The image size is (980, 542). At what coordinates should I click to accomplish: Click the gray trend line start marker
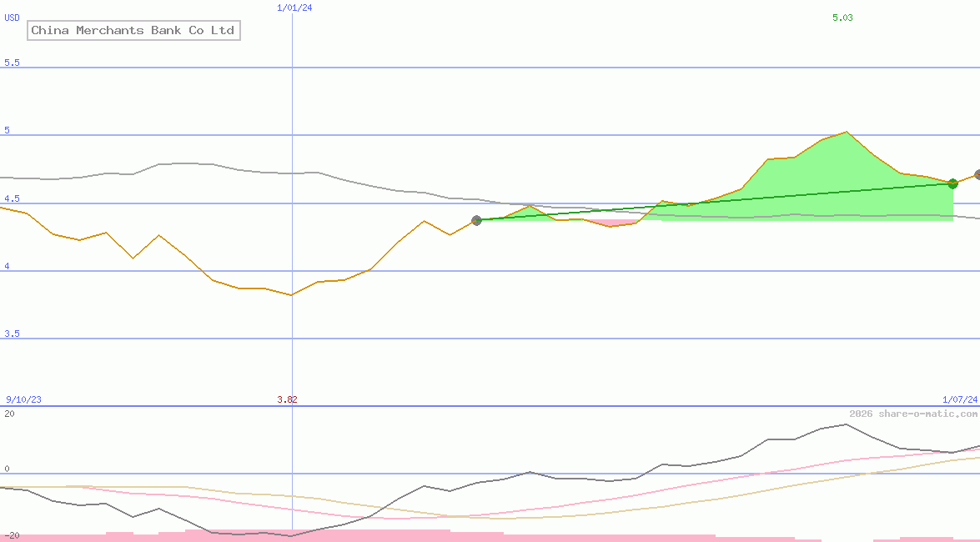pos(477,220)
